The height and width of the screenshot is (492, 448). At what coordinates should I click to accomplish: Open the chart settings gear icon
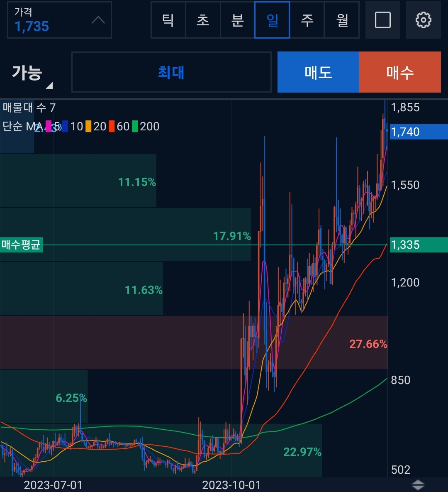tap(424, 20)
